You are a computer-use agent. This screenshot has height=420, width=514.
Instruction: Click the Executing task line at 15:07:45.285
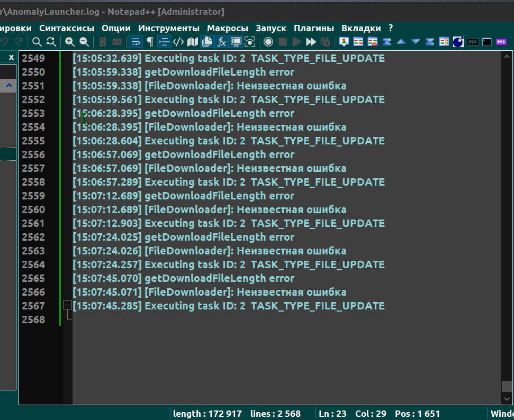coord(229,306)
